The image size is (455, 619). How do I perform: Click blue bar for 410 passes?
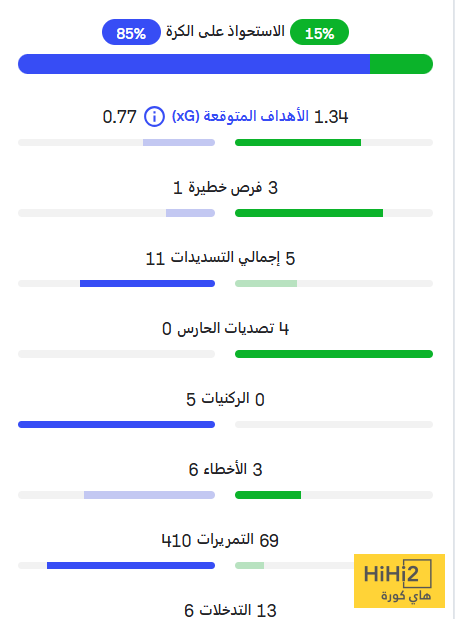click(x=131, y=566)
